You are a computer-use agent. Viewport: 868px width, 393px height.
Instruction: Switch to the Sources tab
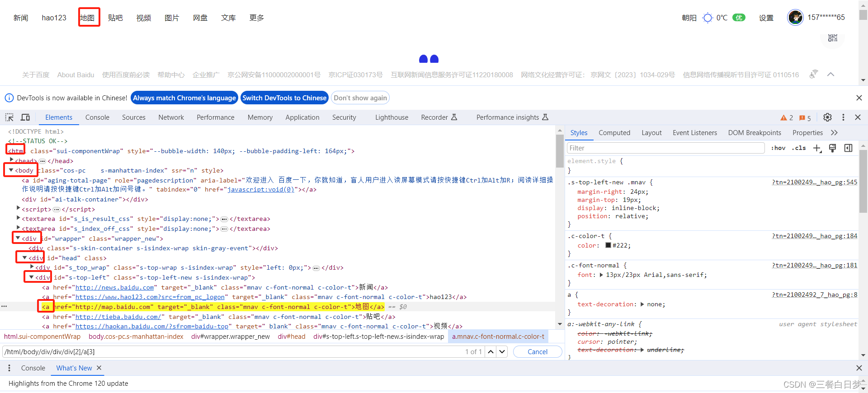coord(134,117)
